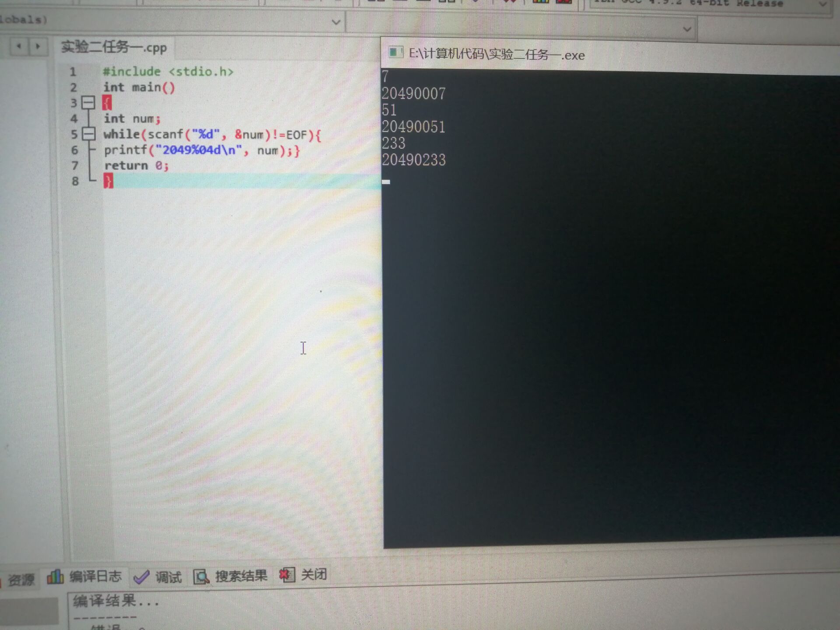Place cursor on highlighted line 8
This screenshot has height=630, width=840.
241,181
